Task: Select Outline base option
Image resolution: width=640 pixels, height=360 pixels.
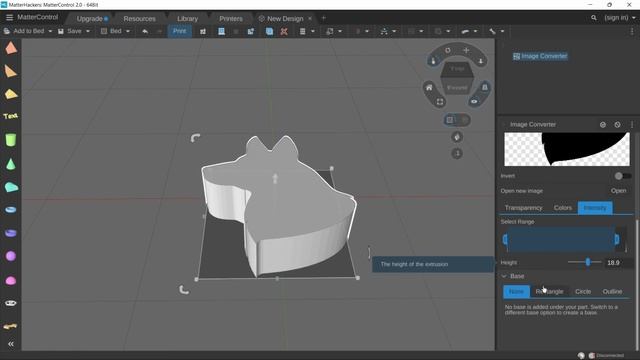Action: 612,291
